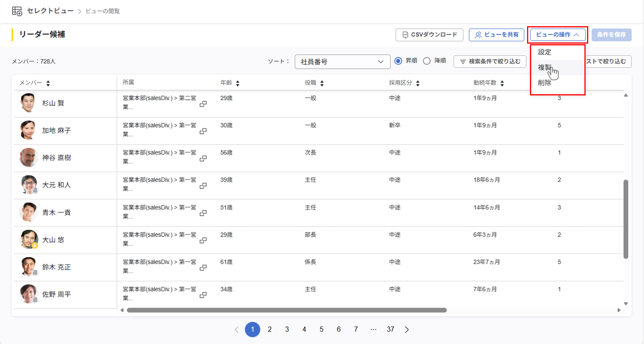The image size is (644, 344).
Task: Choose 削除 from the view menu
Action: (544, 83)
